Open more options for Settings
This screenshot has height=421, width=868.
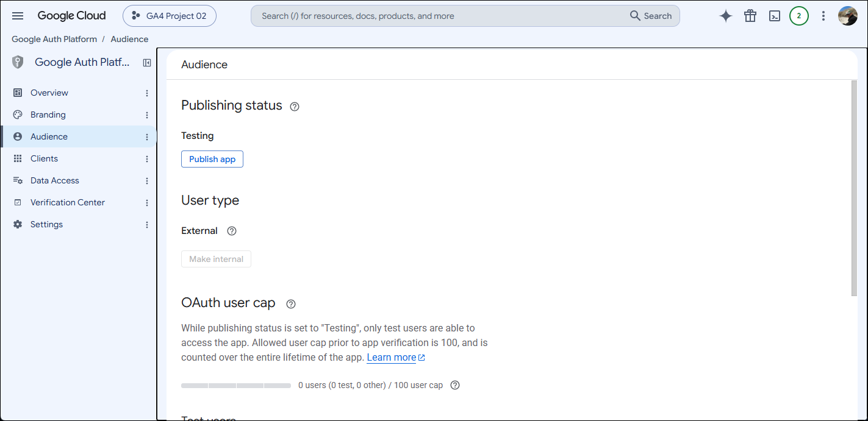147,224
